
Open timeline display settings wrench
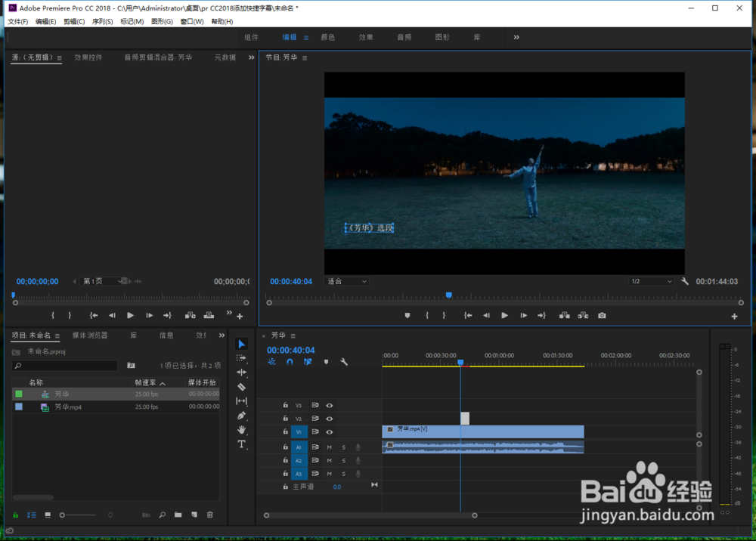(344, 362)
